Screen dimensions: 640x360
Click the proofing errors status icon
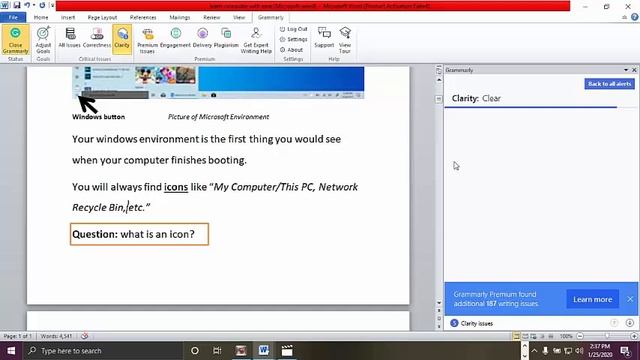[84, 336]
